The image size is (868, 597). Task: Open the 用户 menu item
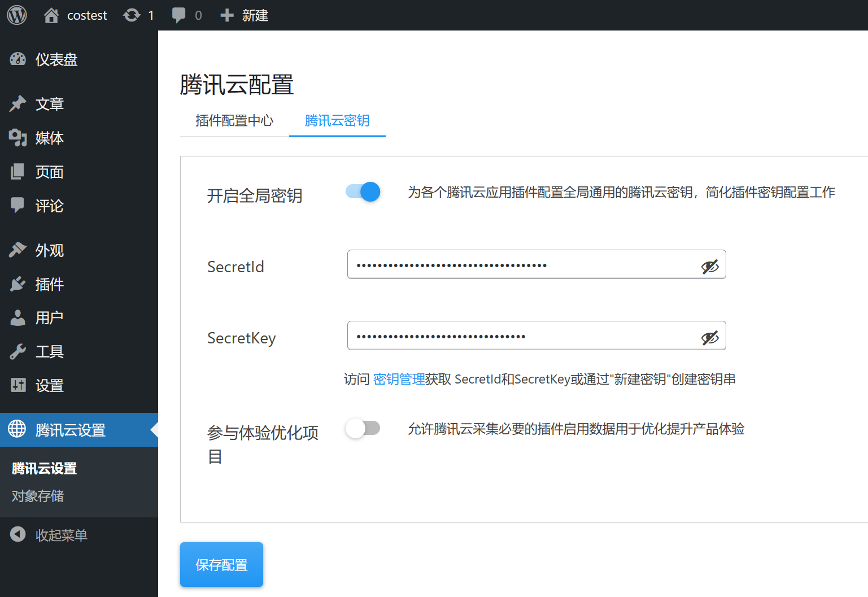79,318
